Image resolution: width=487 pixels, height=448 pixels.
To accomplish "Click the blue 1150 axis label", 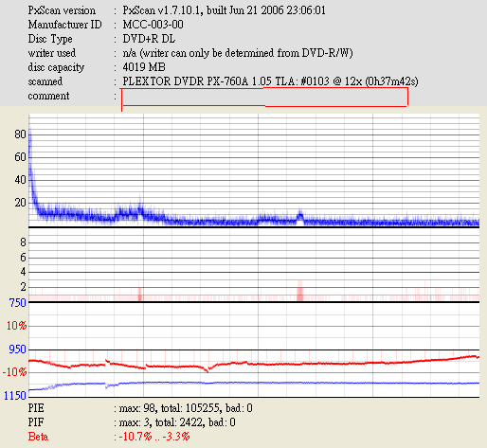I will tap(14, 395).
